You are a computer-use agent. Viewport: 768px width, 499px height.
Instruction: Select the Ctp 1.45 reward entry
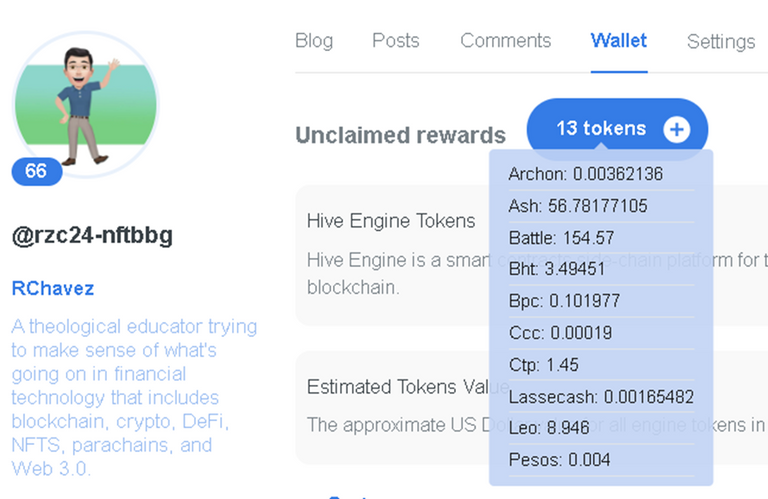601,365
